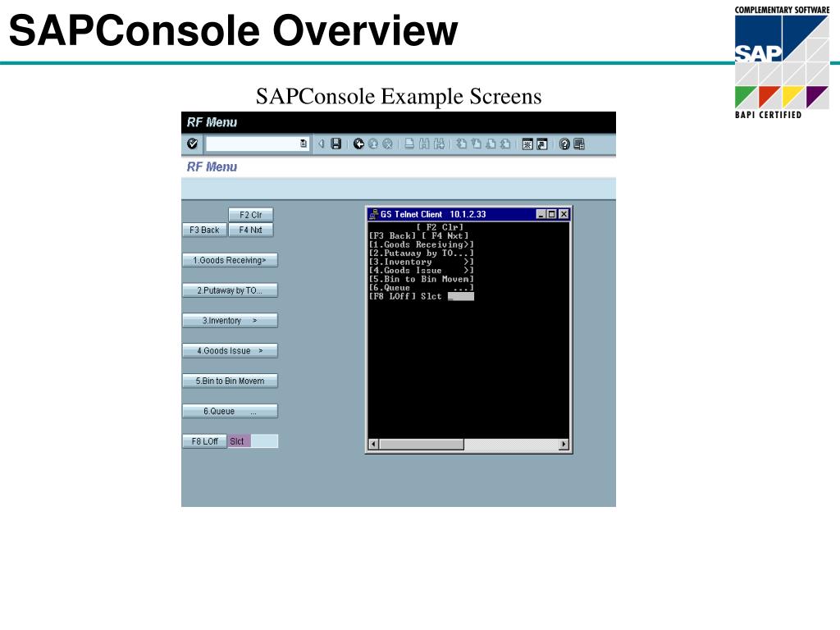Image resolution: width=840 pixels, height=630 pixels.
Task: Click the green checkmark Enter icon
Action: pos(193,144)
